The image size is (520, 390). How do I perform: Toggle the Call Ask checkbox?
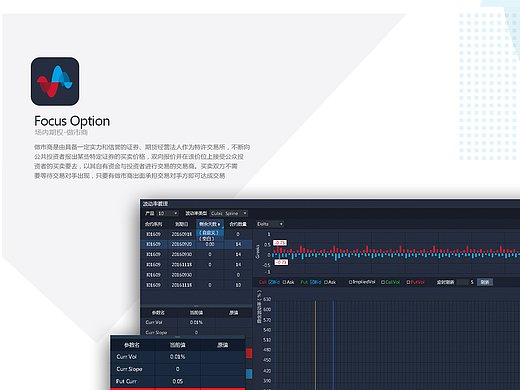(x=284, y=282)
